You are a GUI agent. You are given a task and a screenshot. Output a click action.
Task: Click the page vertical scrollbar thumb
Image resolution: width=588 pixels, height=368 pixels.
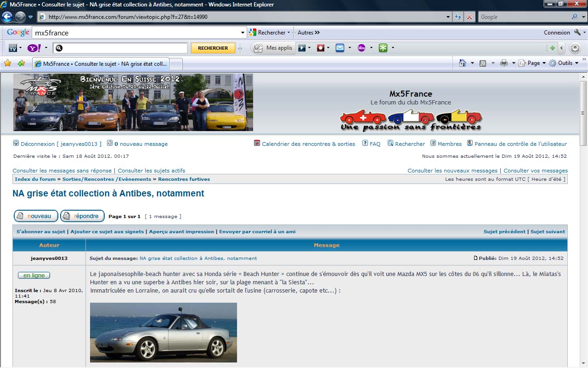583,113
